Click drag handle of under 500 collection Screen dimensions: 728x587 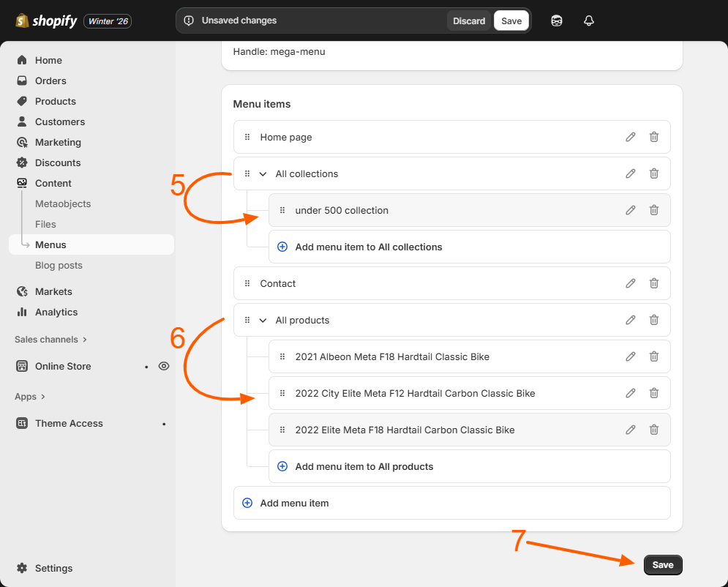pos(282,210)
